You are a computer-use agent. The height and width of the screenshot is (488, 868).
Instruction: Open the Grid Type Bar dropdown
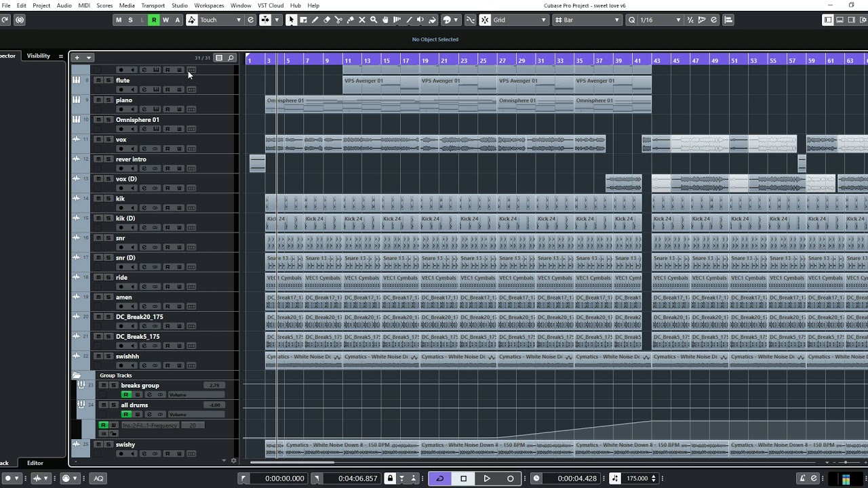(x=587, y=20)
